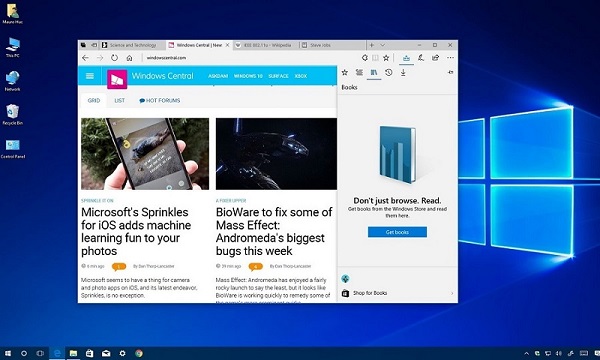600x360 pixels.
Task: Open Favorites in the Hub pane
Action: [345, 72]
